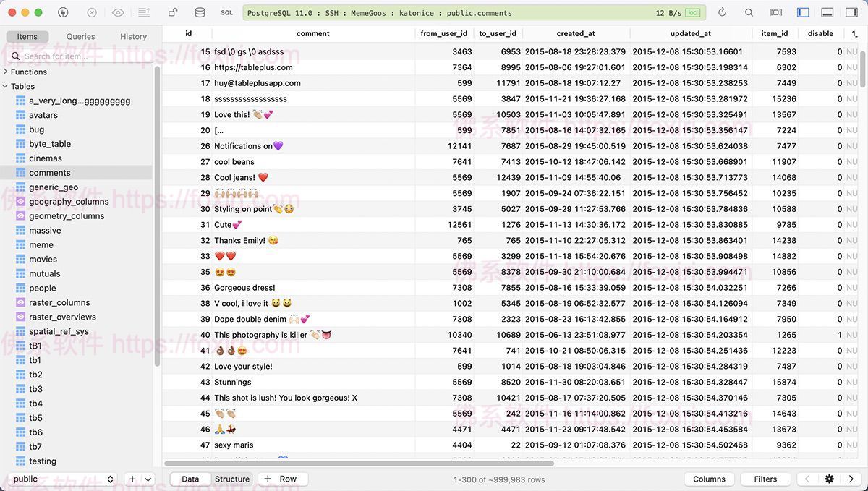Switch to the Structure tab
This screenshot has height=491, width=868.
[x=231, y=479]
